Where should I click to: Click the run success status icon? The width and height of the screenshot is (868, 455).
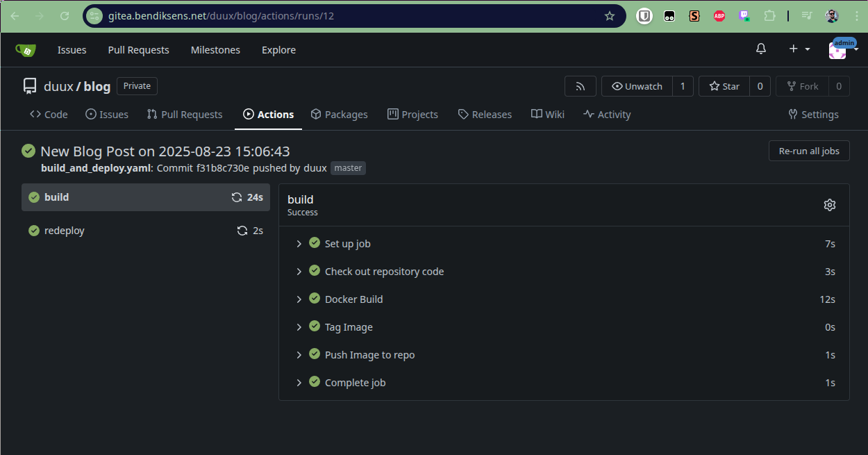[28, 151]
